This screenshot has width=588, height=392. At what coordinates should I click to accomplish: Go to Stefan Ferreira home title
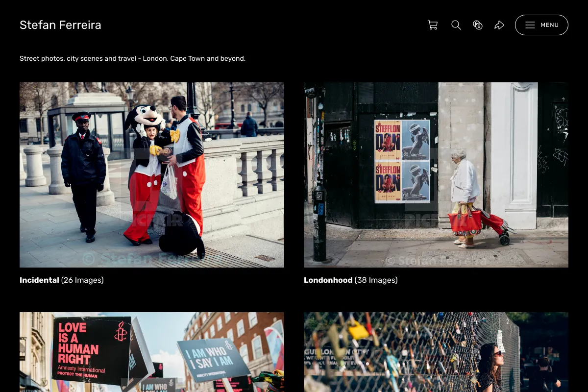click(60, 25)
